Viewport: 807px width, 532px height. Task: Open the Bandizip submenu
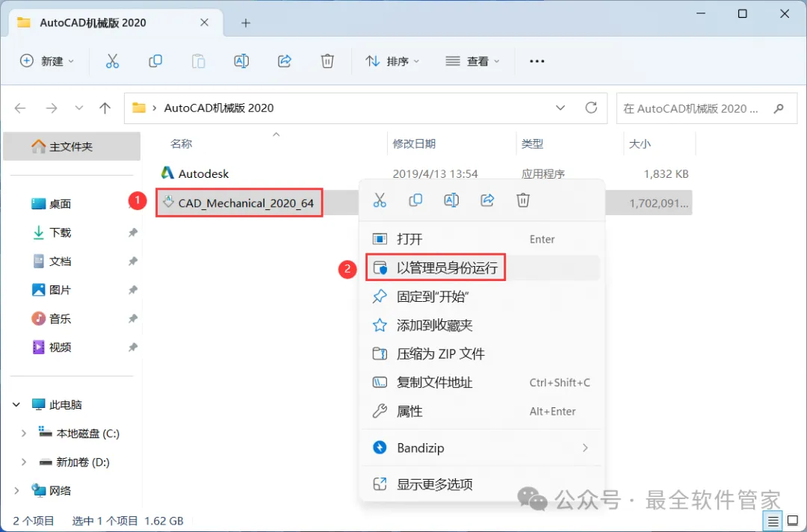482,448
